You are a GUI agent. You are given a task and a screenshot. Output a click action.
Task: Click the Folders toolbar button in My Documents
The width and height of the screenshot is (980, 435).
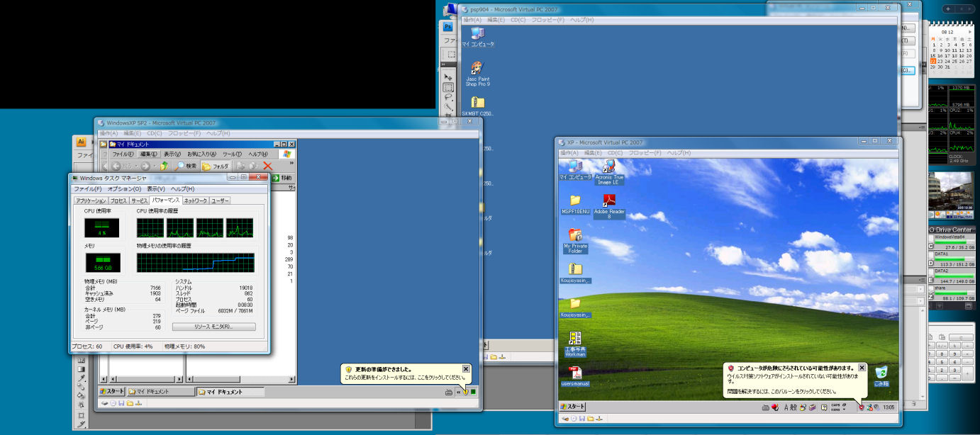(x=216, y=166)
